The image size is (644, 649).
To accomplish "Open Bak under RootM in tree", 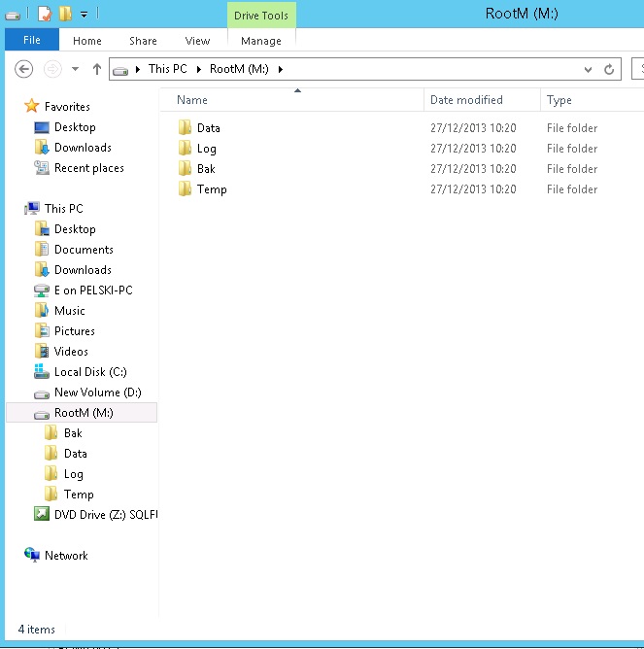I will pyautogui.click(x=73, y=433).
